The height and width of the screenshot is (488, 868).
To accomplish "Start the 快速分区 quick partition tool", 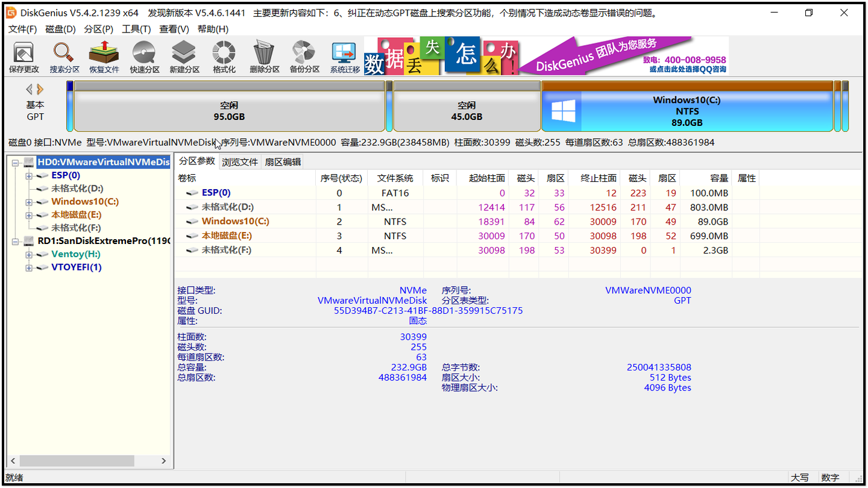I will tap(145, 57).
